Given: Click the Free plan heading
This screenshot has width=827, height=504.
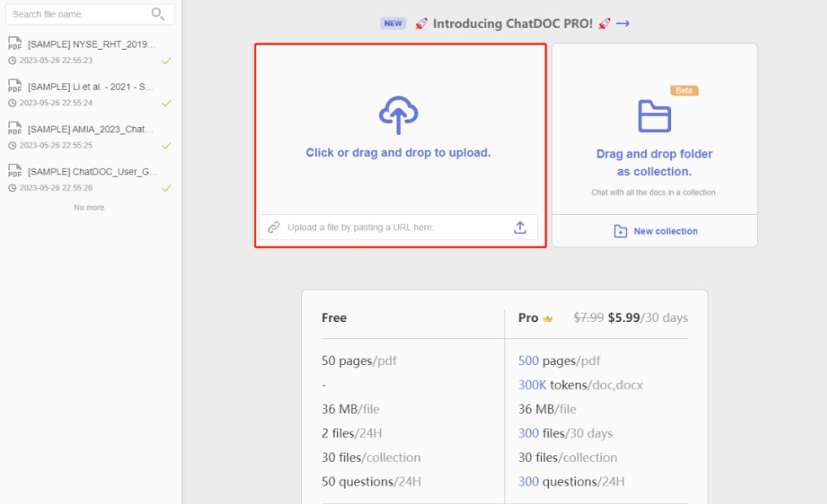Looking at the screenshot, I should pyautogui.click(x=334, y=318).
